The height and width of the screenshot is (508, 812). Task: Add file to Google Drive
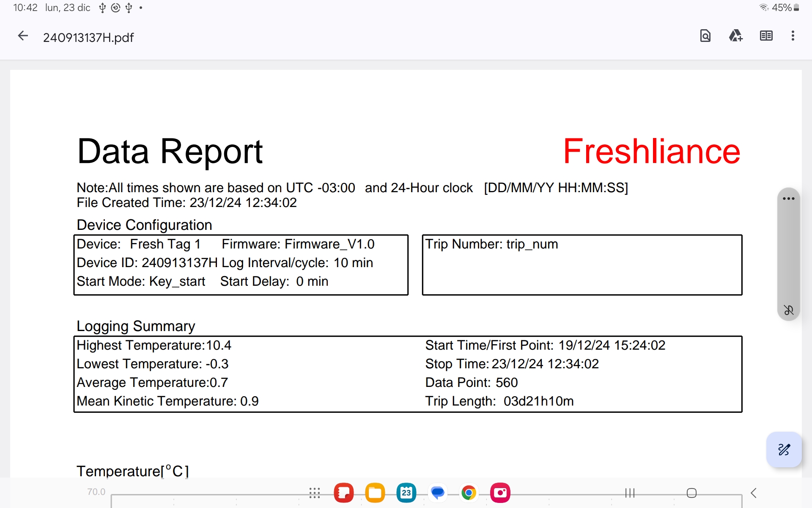[736, 36]
